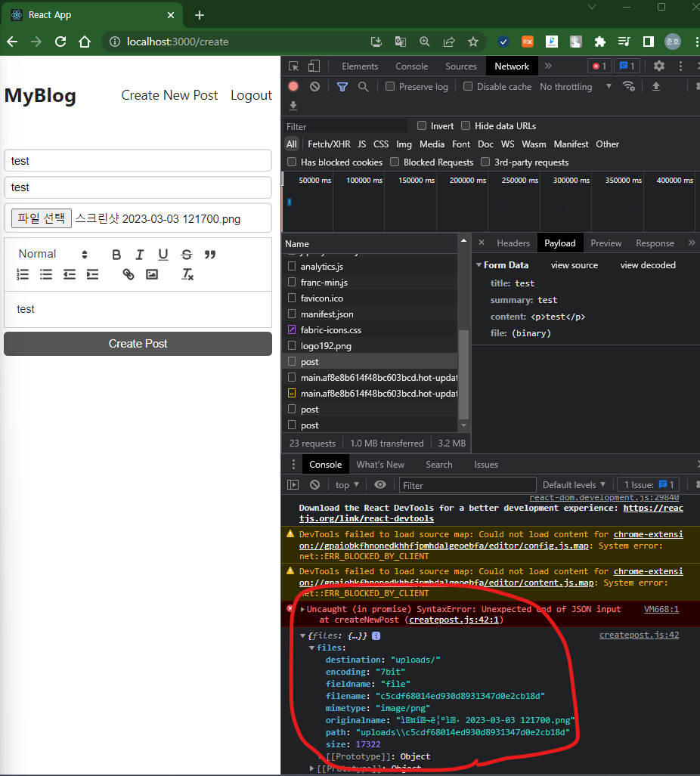Screen dimensions: 700x776
Task: Open the Default levels dropdown
Action: [x=574, y=485]
